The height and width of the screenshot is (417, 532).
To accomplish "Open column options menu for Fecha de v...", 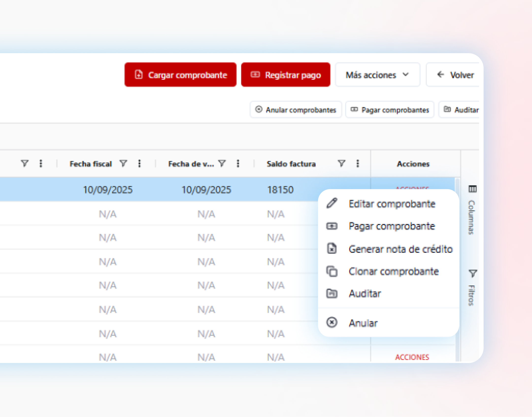I will [238, 163].
